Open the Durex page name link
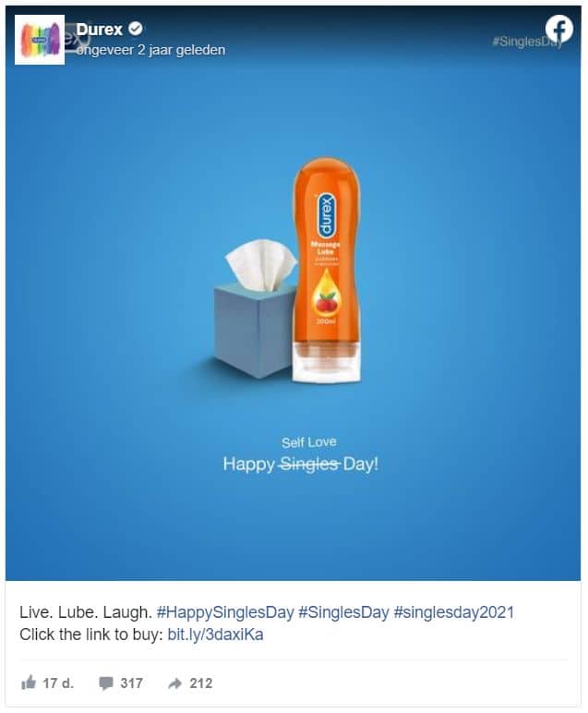 tap(100, 30)
